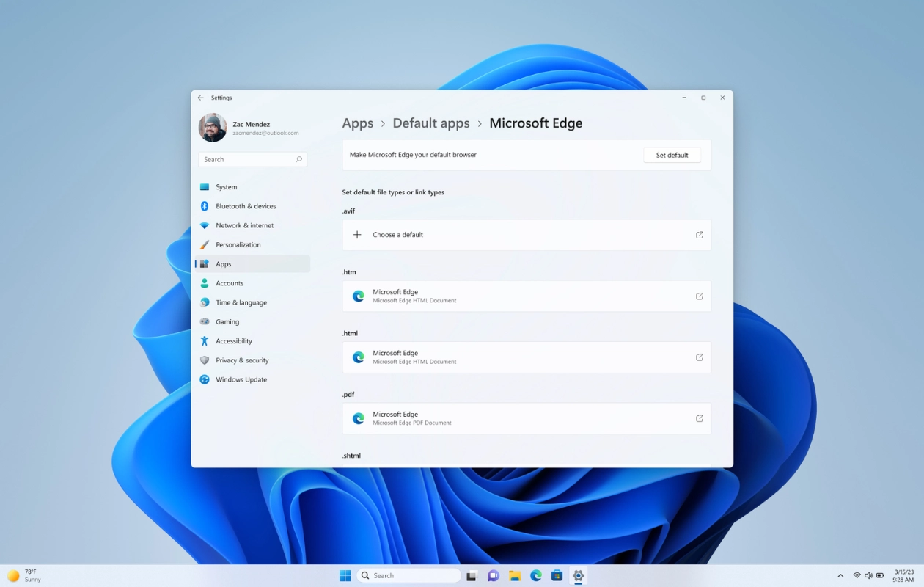Viewport: 924px width, 587px height.
Task: Open the app picker for .pdf files
Action: pos(526,418)
